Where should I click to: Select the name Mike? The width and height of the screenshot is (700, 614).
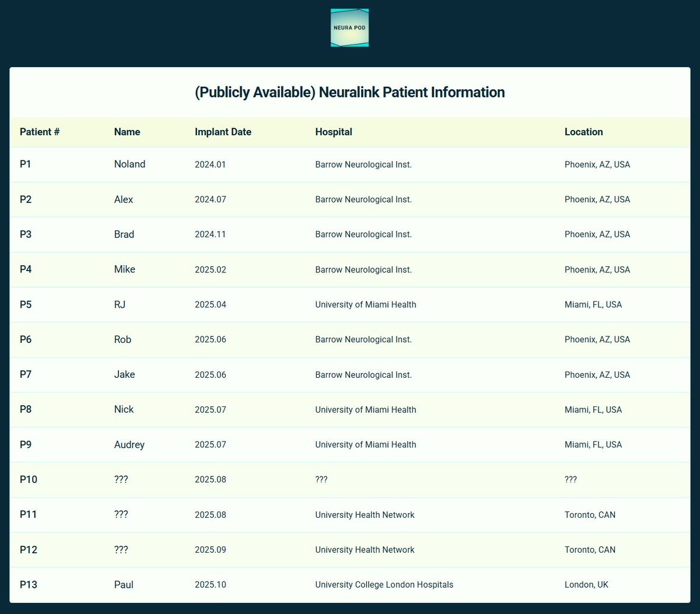coord(125,269)
